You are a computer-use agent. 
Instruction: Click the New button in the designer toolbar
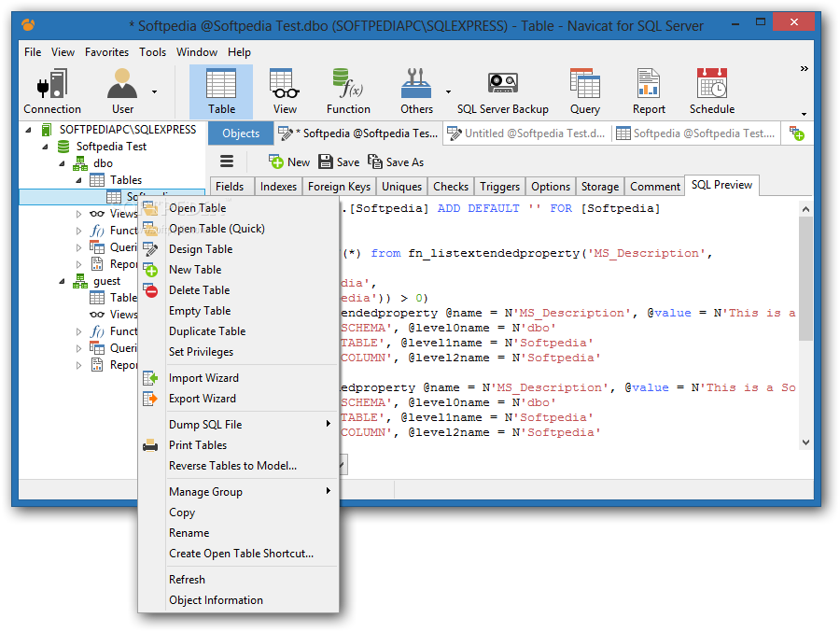click(x=289, y=162)
